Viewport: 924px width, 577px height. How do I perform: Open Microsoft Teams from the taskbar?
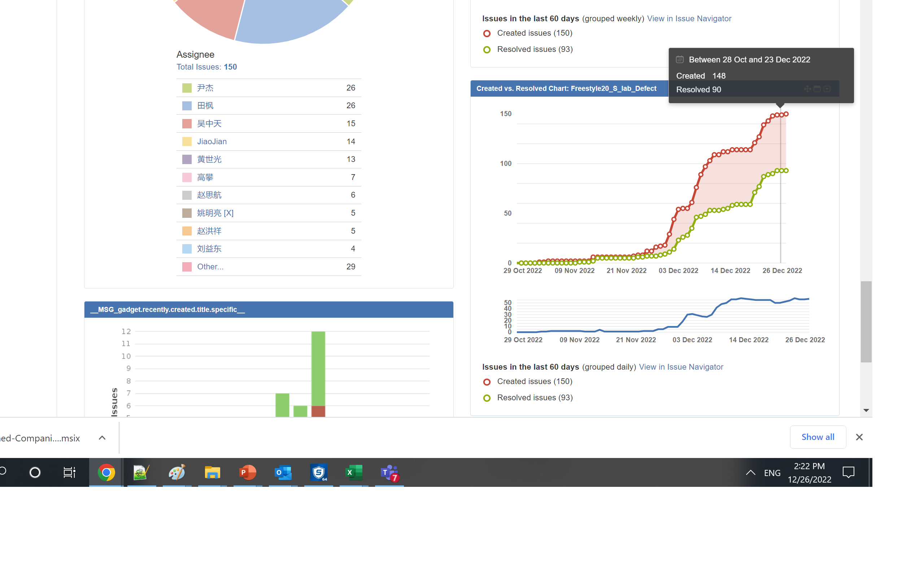389,472
